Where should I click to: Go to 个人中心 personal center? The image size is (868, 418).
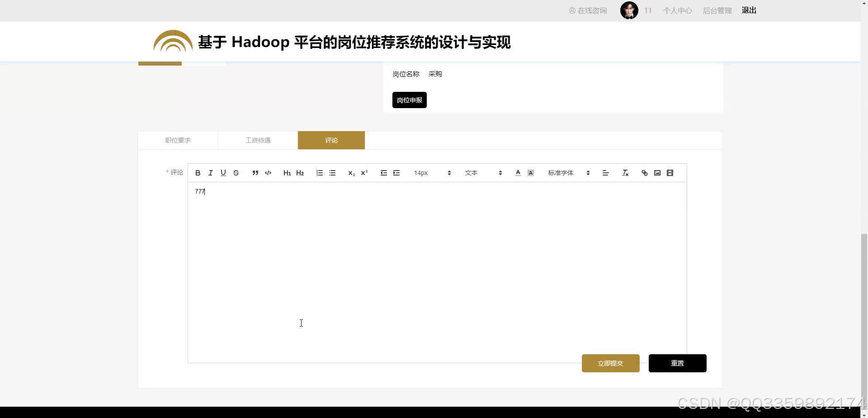tap(677, 10)
